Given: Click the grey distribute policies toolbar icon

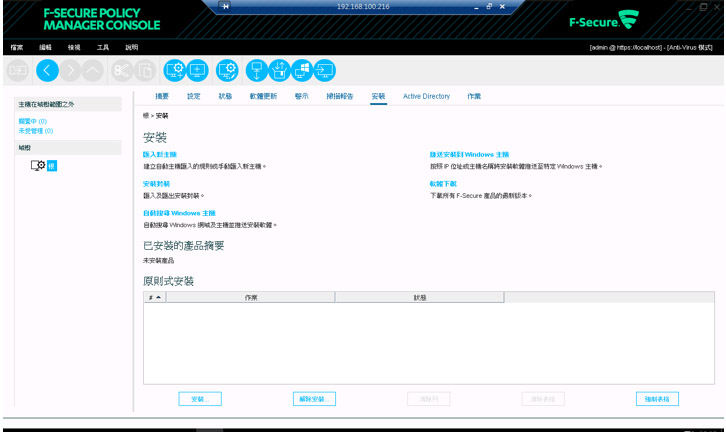Looking at the screenshot, I should tap(18, 71).
